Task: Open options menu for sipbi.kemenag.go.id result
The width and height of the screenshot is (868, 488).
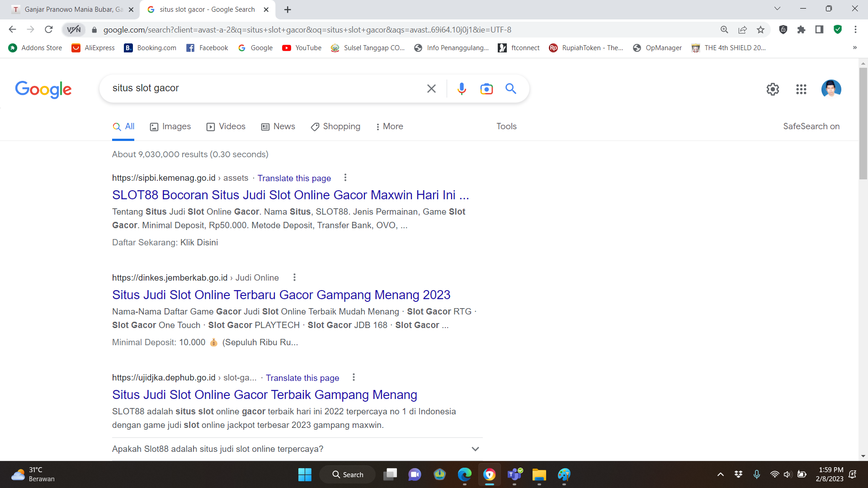Action: click(x=345, y=178)
